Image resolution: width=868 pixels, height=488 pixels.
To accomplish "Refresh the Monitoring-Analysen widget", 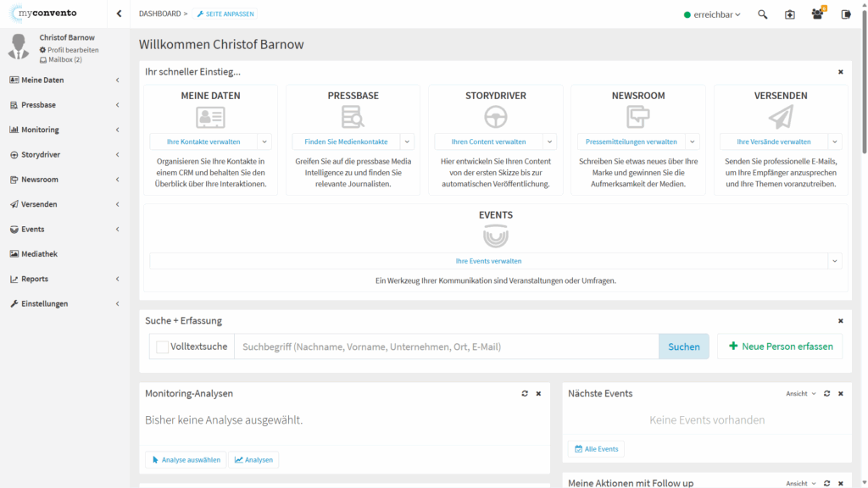I will (525, 394).
